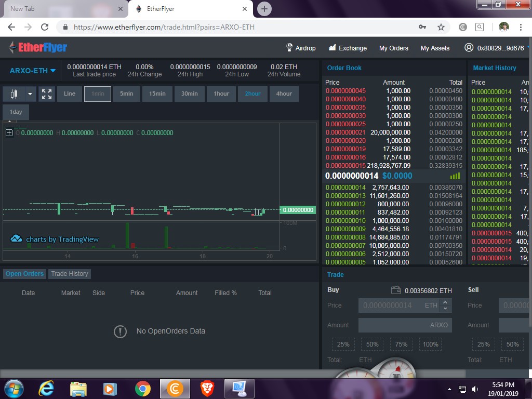The image size is (532, 399).
Task: Click the address bar URL
Action: pyautogui.click(x=164, y=27)
